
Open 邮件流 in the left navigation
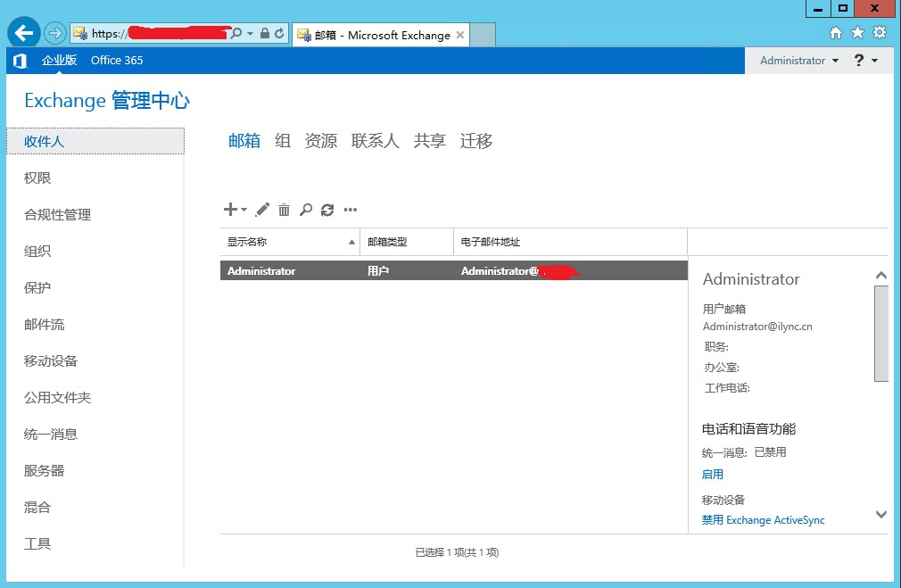[45, 325]
